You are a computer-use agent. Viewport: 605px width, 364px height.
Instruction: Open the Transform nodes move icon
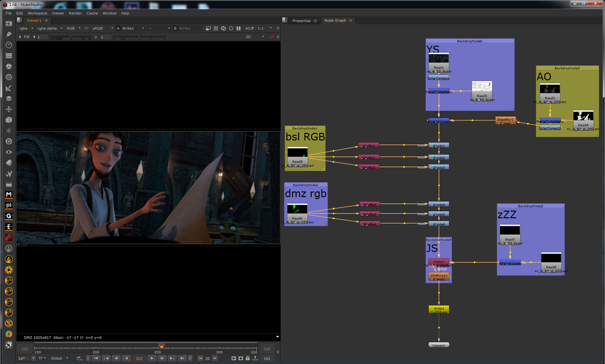[8, 109]
